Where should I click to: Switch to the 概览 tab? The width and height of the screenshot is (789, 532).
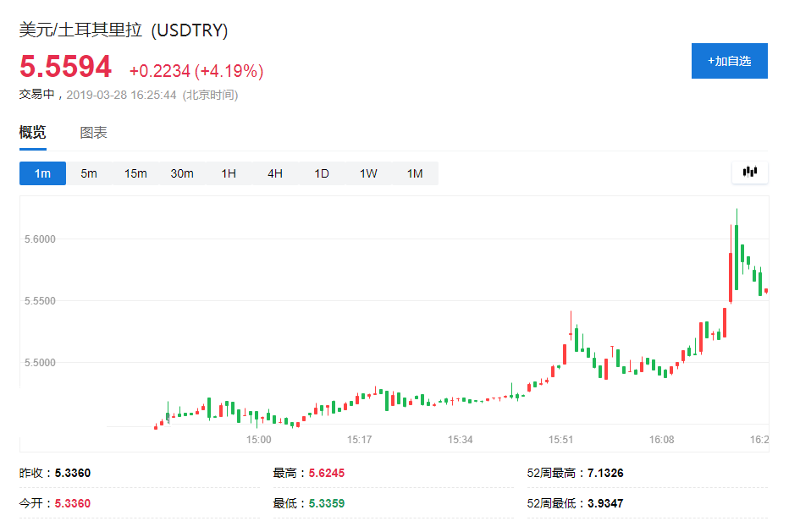click(x=33, y=133)
